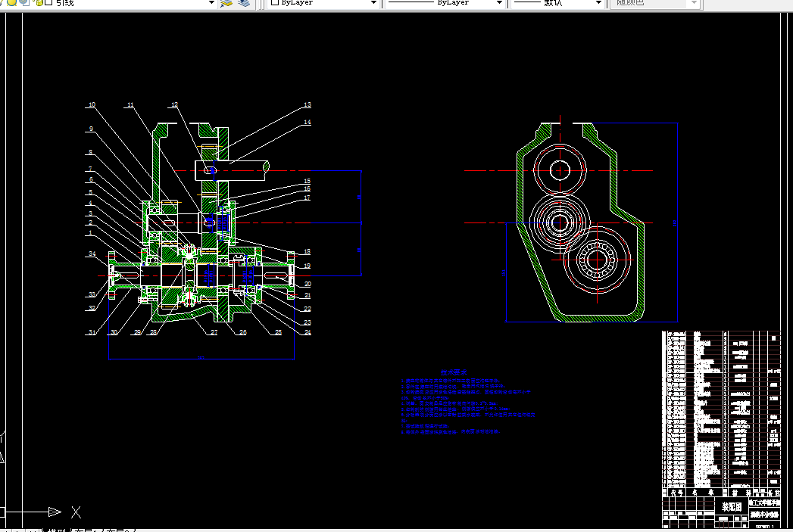Viewport: 793px width, 532px height.
Task: Expand the 默认 lineweight dropdown
Action: click(x=599, y=3)
